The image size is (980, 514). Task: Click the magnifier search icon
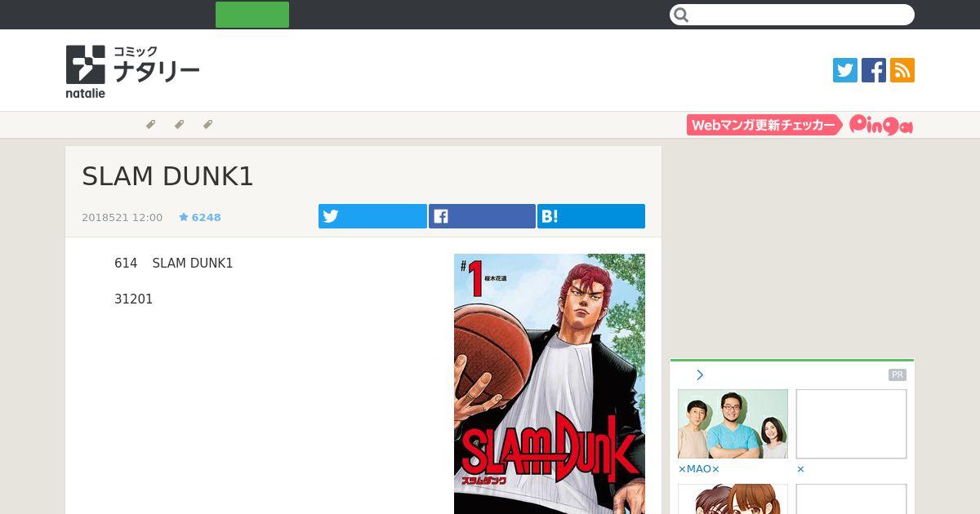[x=682, y=15]
